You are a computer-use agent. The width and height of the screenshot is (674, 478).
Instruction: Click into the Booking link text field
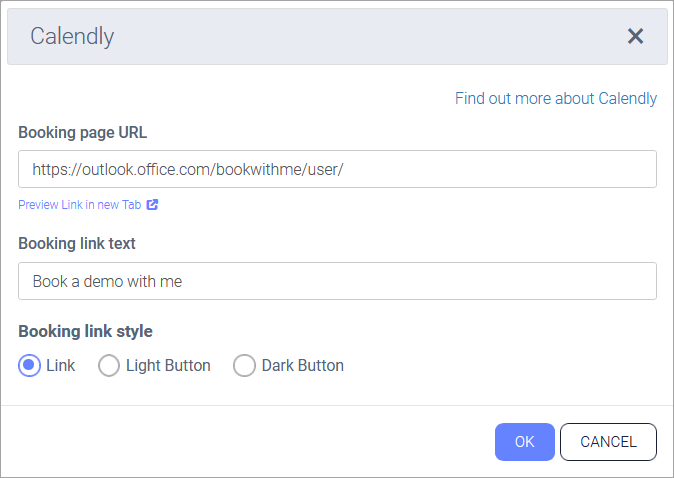pyautogui.click(x=337, y=281)
